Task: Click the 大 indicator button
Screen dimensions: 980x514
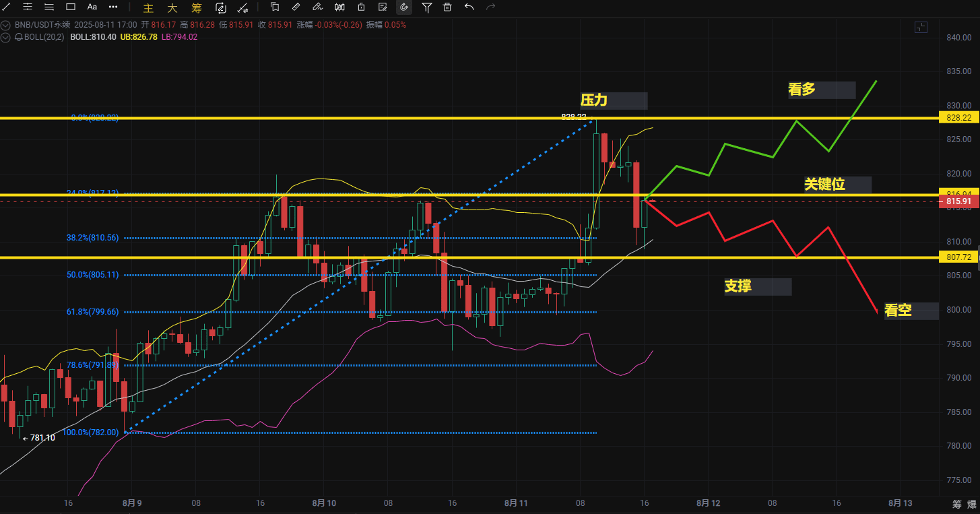Action: coord(172,8)
